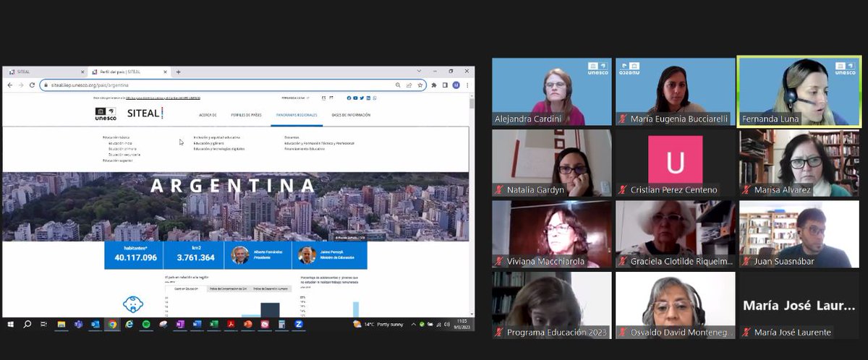
Task: Open a new Chrome tab with plus
Action: pyautogui.click(x=179, y=72)
